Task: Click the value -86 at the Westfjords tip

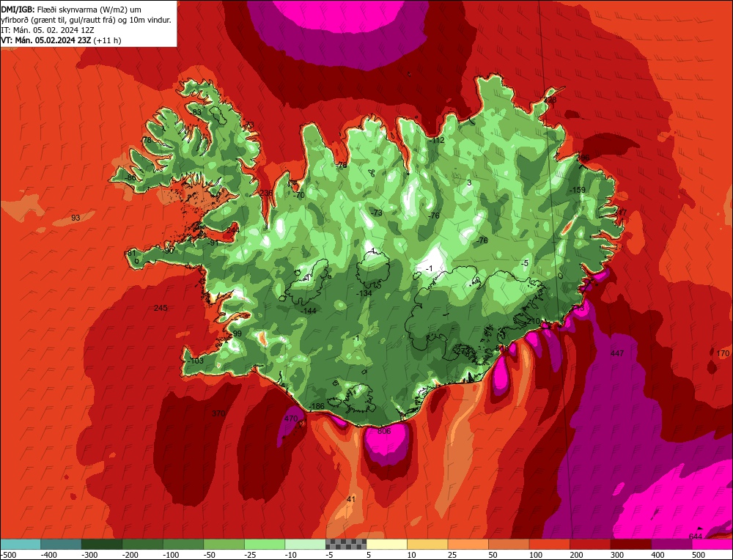Action: [x=130, y=177]
